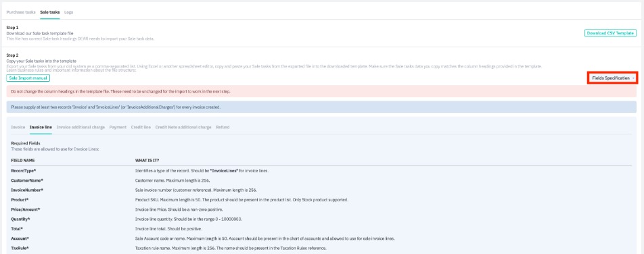Click the 'Sale invoice number' description

pyautogui.click(x=196, y=190)
